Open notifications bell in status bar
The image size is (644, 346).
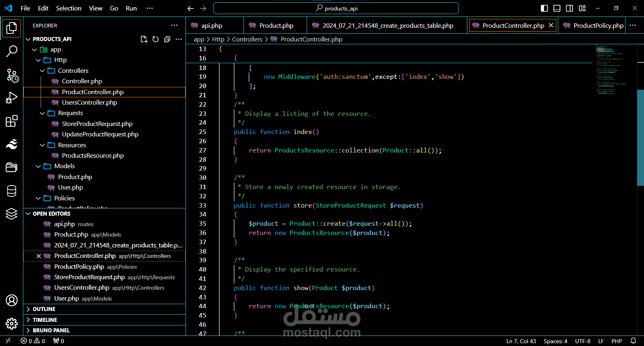click(633, 341)
